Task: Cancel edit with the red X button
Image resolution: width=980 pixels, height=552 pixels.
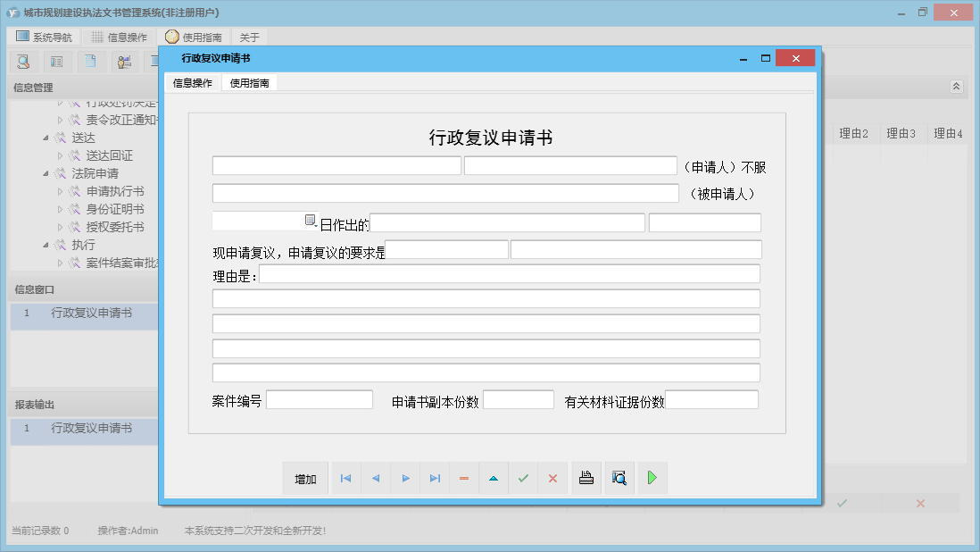Action: (552, 479)
